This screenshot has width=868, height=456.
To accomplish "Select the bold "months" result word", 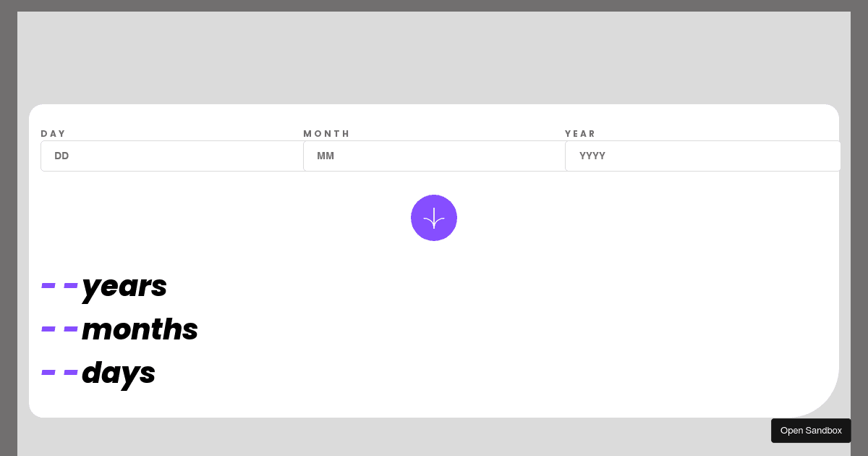I will [140, 329].
